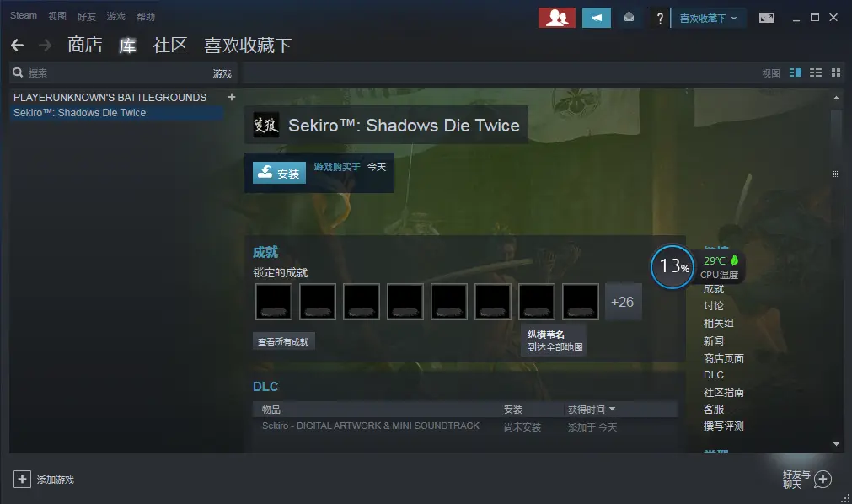The image size is (852, 504).
Task: Click the 29°C CPU temperature indicator
Action: coord(720,267)
